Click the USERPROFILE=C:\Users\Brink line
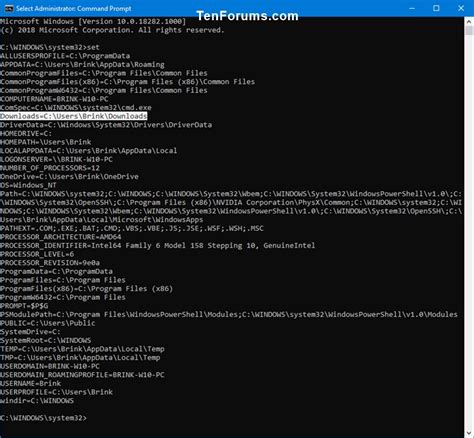This screenshot has height=438, width=474. pos(56,392)
